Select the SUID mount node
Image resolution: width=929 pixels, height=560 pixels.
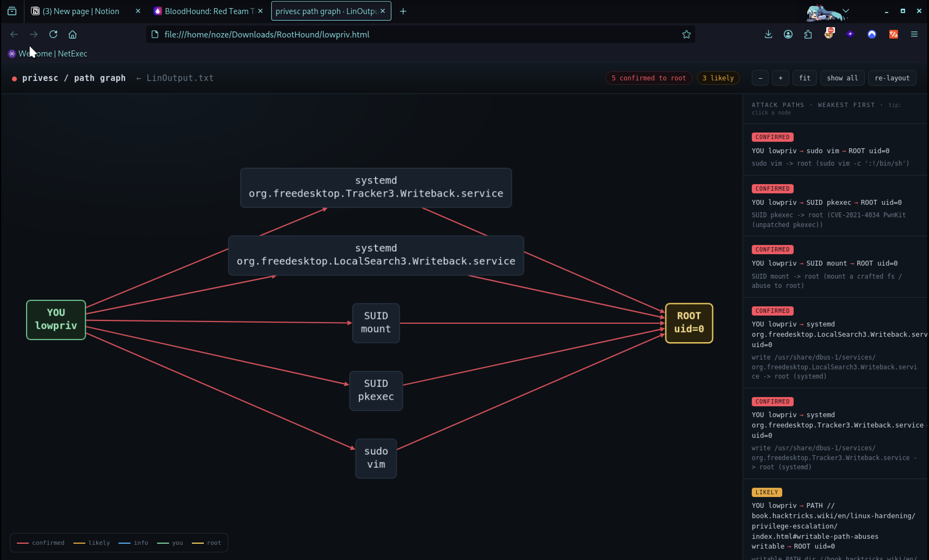pyautogui.click(x=376, y=323)
